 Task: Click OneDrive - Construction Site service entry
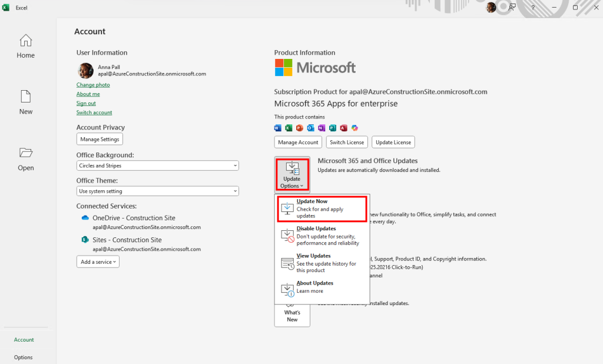coord(141,222)
